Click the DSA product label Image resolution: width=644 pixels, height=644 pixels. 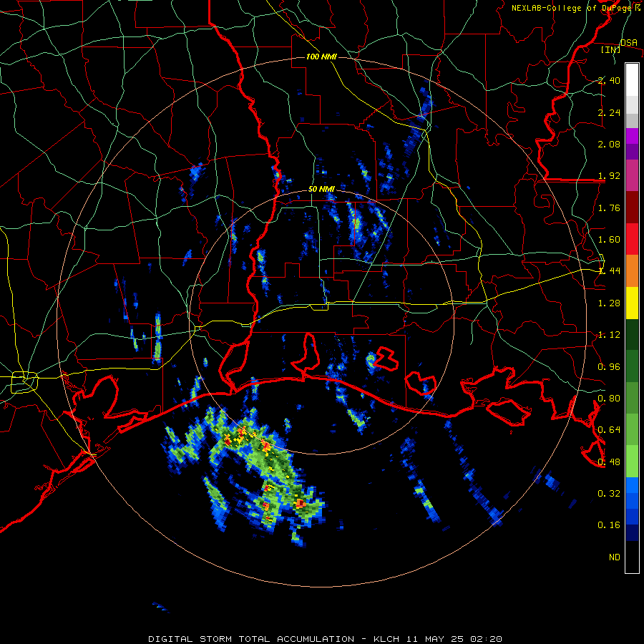(628, 42)
